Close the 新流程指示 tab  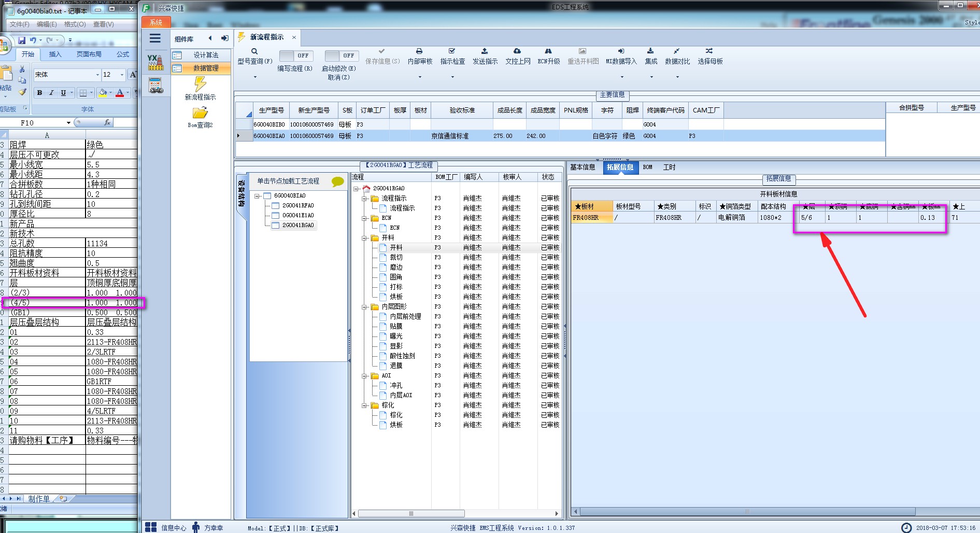point(294,37)
